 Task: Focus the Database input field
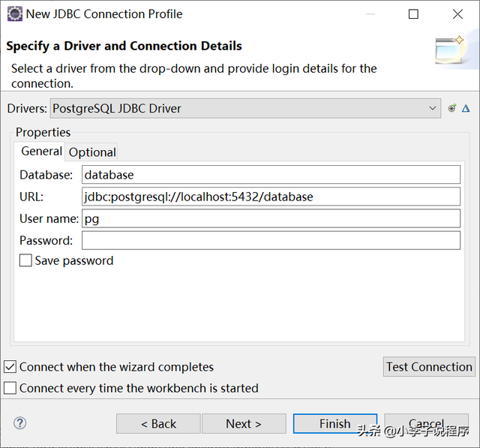tap(271, 175)
